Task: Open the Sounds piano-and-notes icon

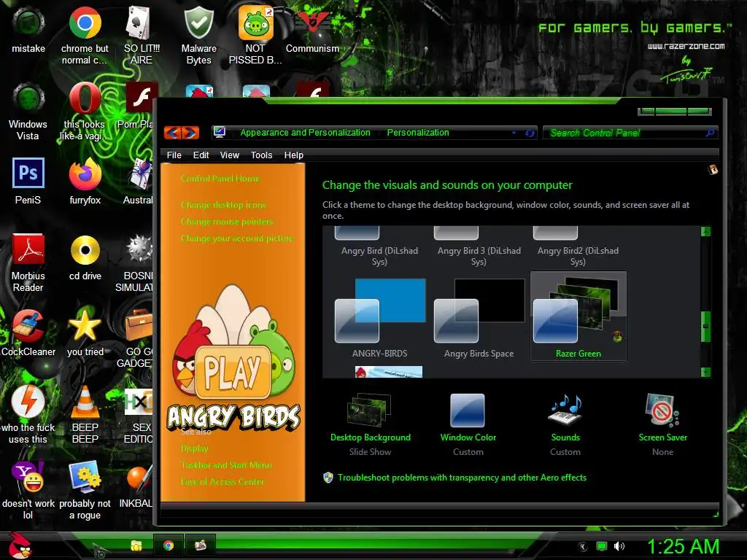Action: click(565, 411)
